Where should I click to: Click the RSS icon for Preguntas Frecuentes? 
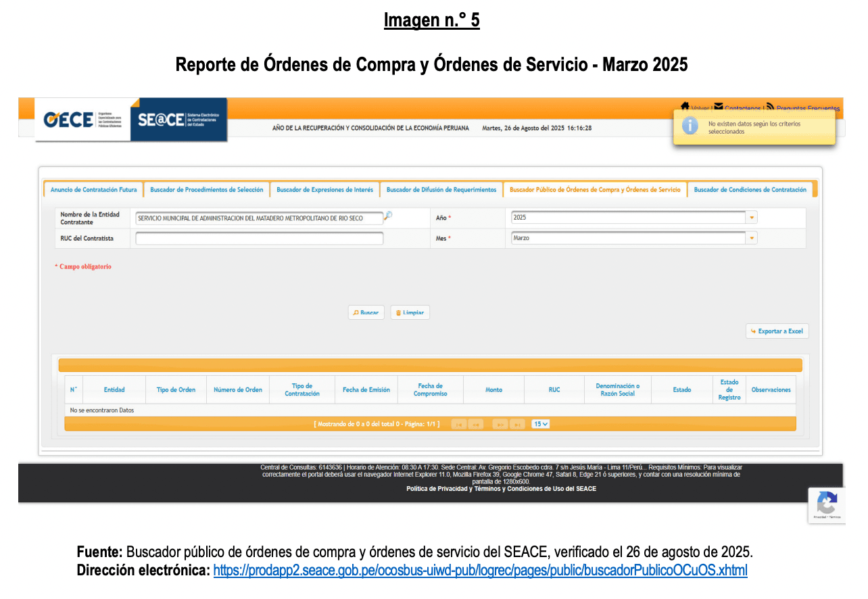(770, 107)
